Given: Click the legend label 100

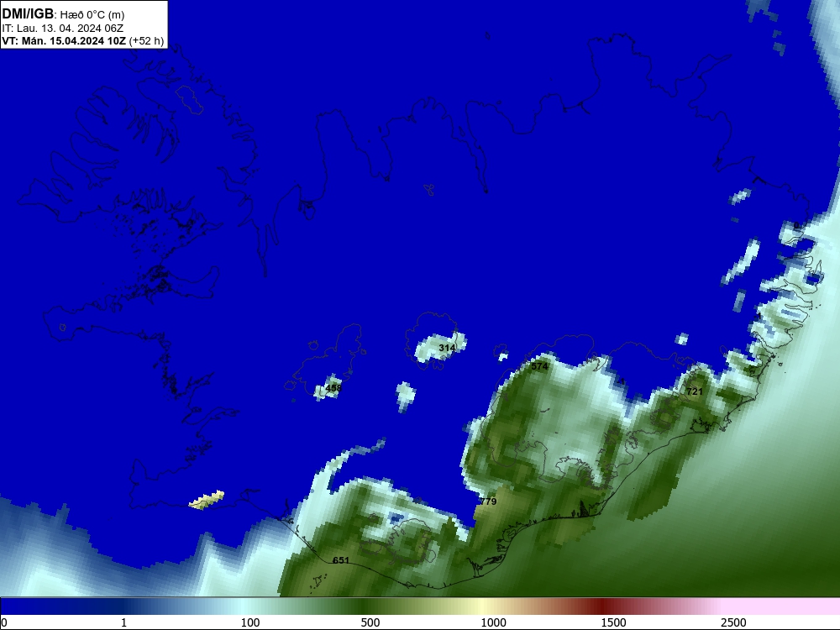Looking at the screenshot, I should tap(250, 622).
